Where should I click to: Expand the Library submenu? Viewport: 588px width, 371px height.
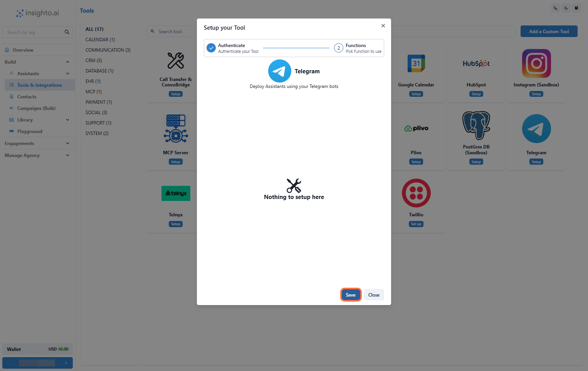[x=40, y=120]
